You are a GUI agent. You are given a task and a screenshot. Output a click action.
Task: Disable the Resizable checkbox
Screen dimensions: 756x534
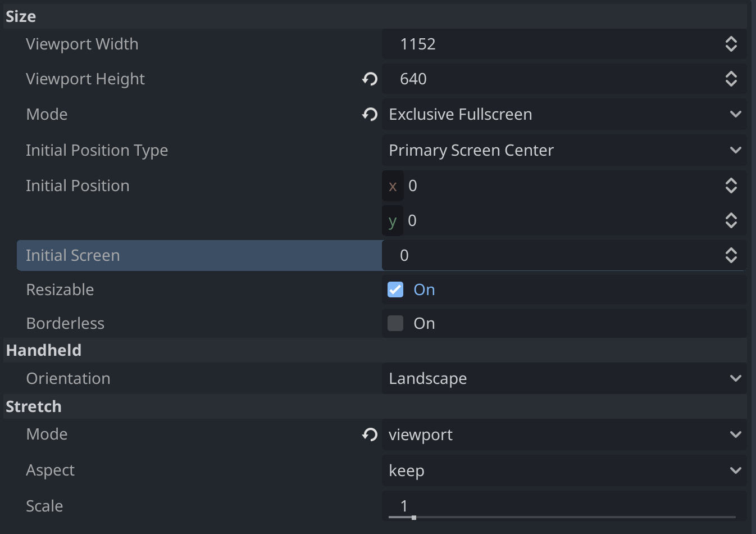point(395,290)
